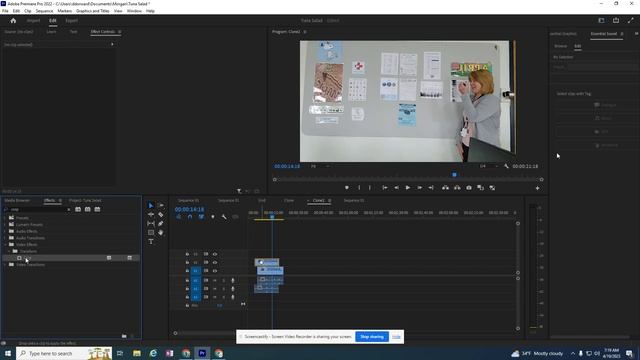Screen dimensions: 640x360
Task: Switch to Export workspace tab
Action: click(71, 20)
